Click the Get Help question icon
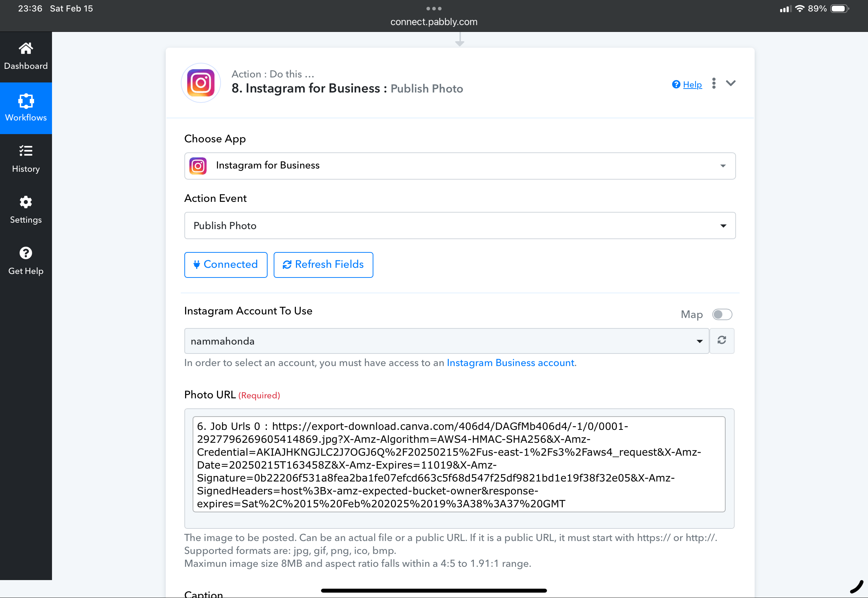868x598 pixels. [25, 253]
